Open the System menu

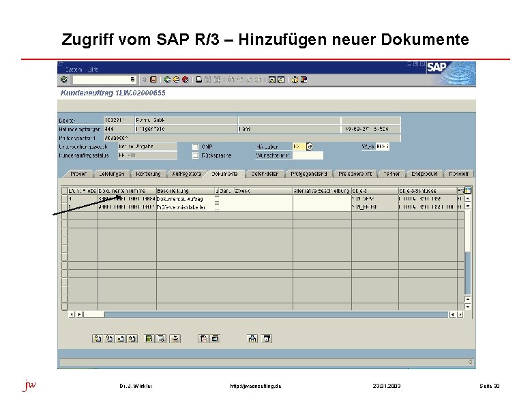click(x=74, y=70)
